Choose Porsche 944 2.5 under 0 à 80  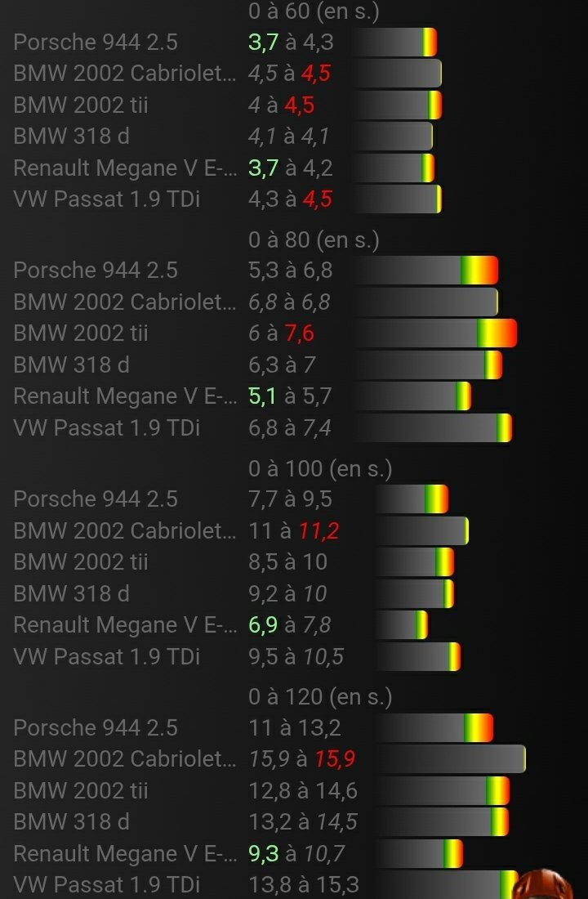95,270
